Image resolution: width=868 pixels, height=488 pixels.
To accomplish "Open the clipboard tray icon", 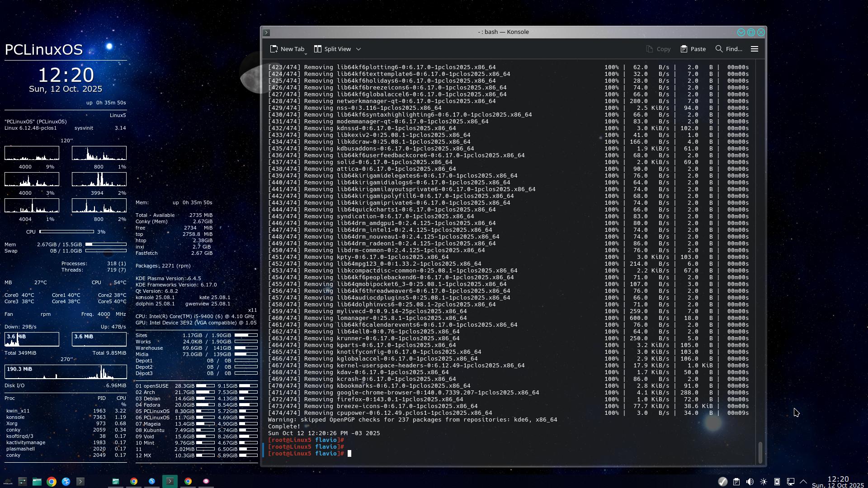I will tap(736, 482).
